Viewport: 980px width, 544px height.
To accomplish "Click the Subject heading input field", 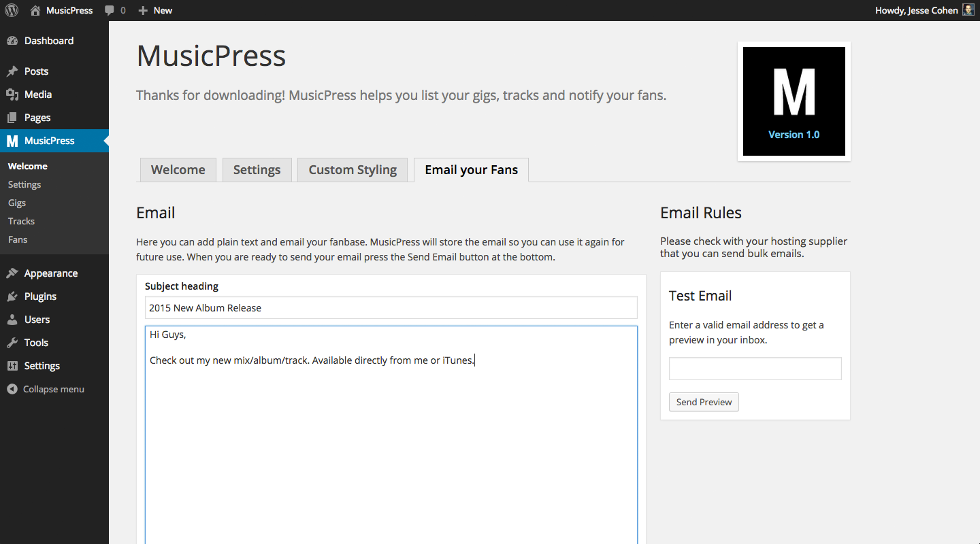I will coord(391,307).
